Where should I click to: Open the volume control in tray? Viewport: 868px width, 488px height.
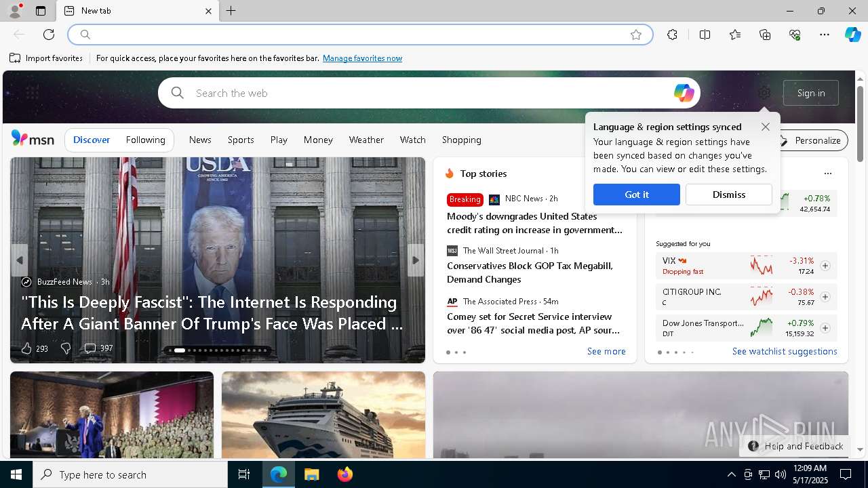tap(780, 474)
